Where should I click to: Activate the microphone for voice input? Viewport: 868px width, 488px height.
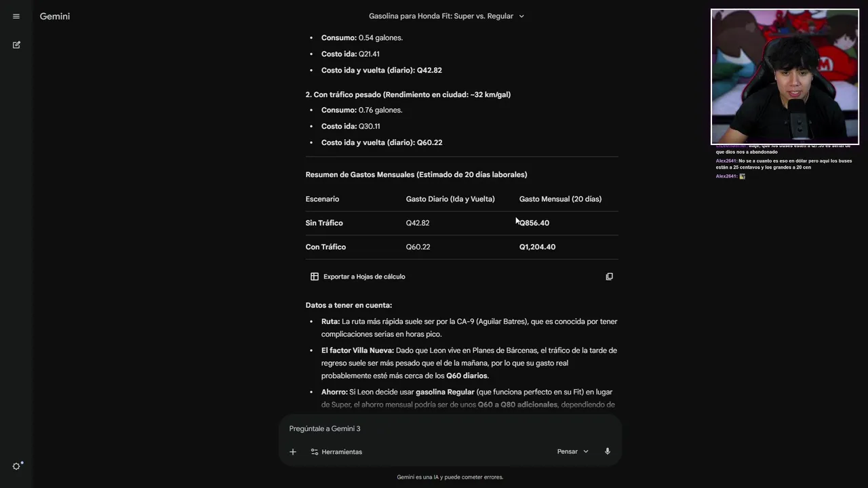[608, 451]
